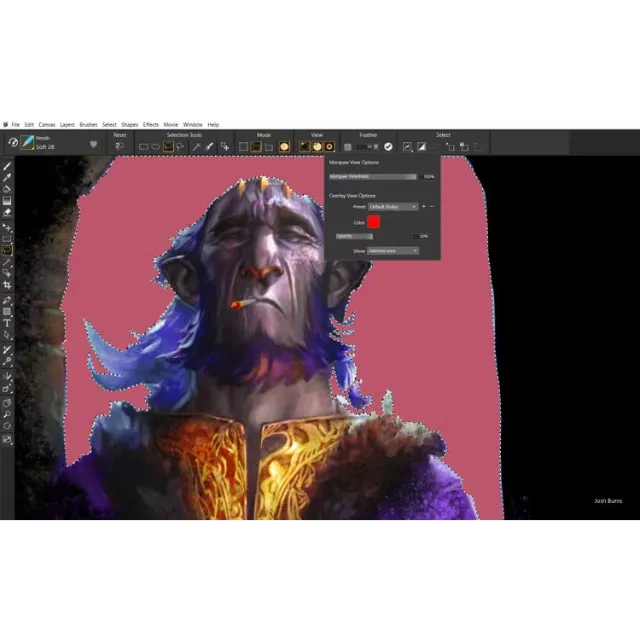Image resolution: width=640 pixels, height=640 pixels.
Task: Open the Movie menu
Action: click(x=171, y=124)
